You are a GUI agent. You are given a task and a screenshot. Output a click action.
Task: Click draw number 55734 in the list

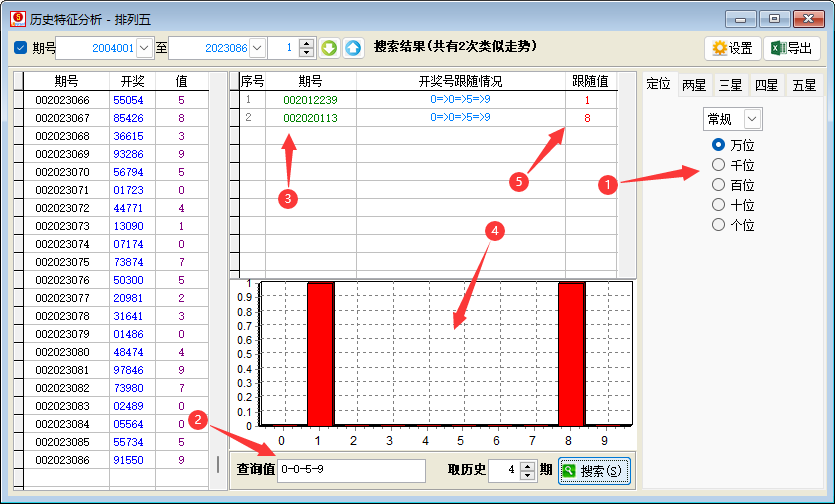[128, 442]
